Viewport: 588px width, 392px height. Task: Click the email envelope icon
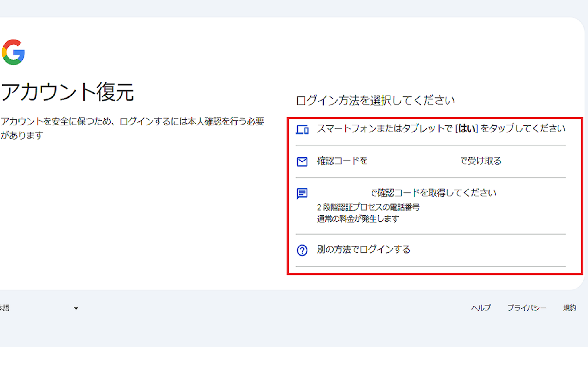coord(302,162)
